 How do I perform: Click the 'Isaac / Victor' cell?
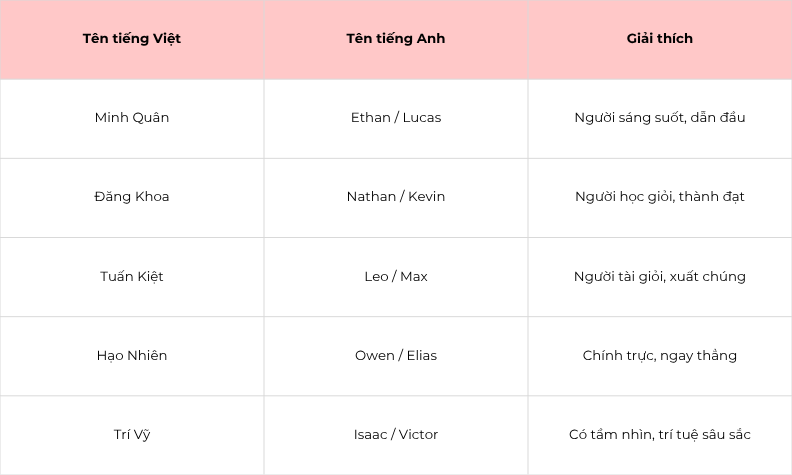[x=396, y=435]
